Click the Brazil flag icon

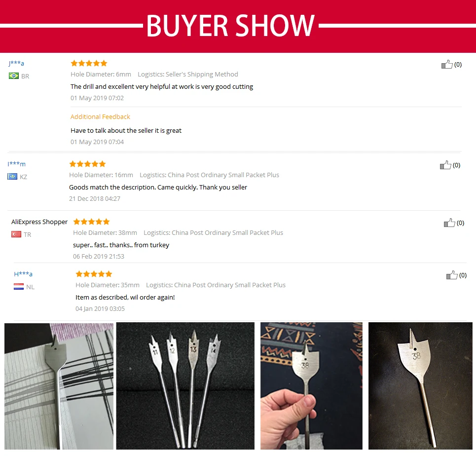pyautogui.click(x=14, y=76)
